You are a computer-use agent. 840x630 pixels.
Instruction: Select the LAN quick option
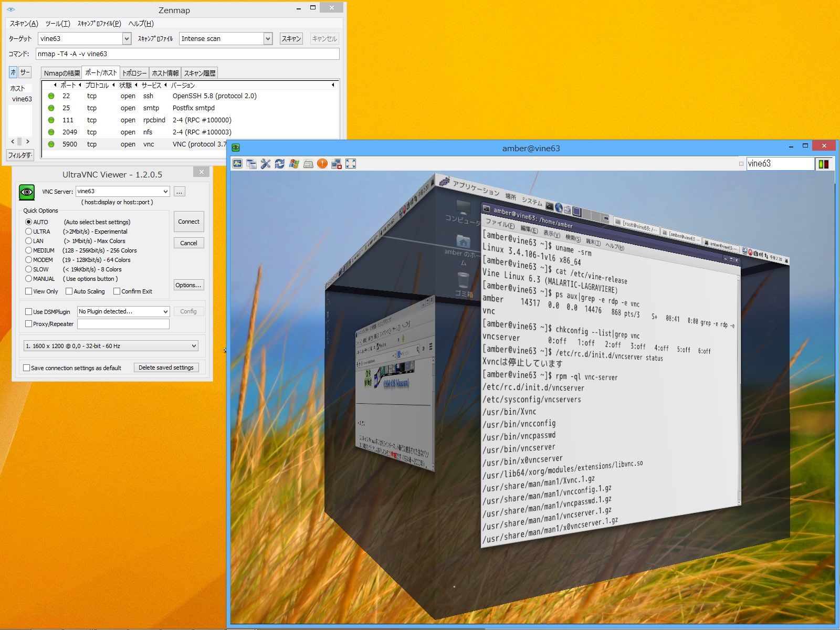29,241
